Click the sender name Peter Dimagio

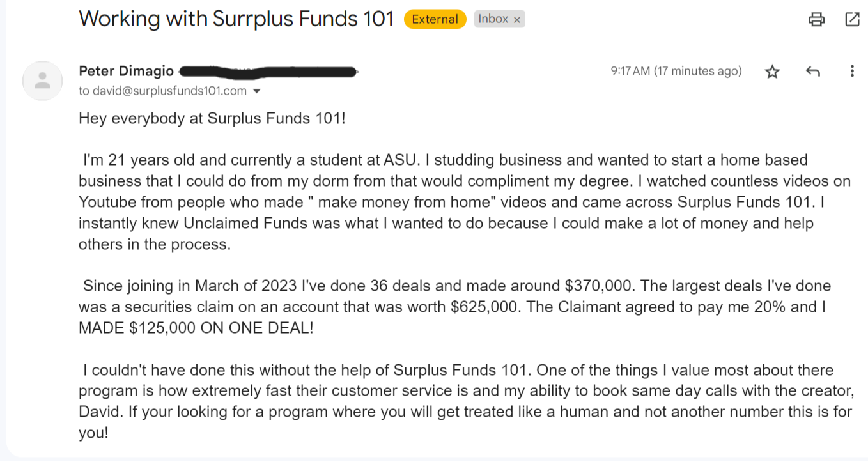126,71
